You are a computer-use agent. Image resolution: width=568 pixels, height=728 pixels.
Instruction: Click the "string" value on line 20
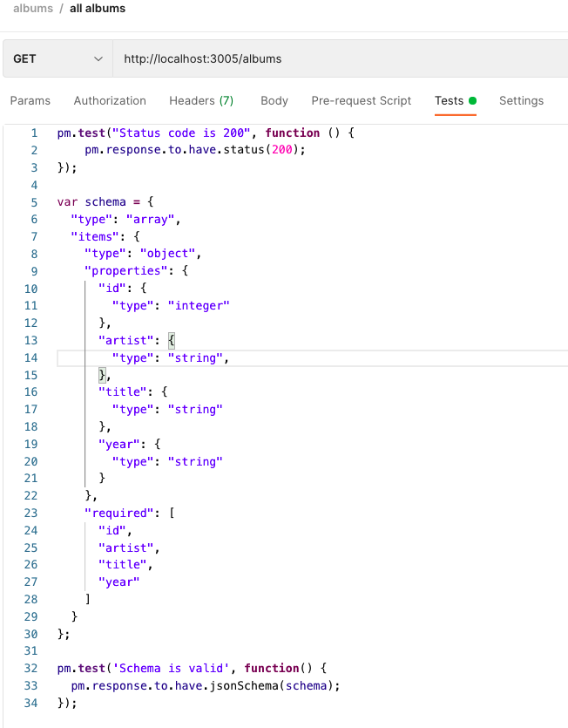click(x=195, y=461)
